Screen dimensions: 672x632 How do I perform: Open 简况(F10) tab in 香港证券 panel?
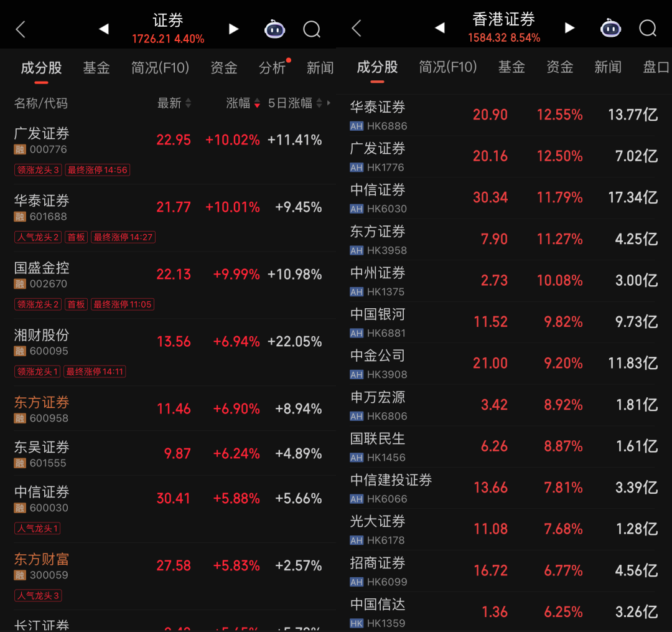448,67
